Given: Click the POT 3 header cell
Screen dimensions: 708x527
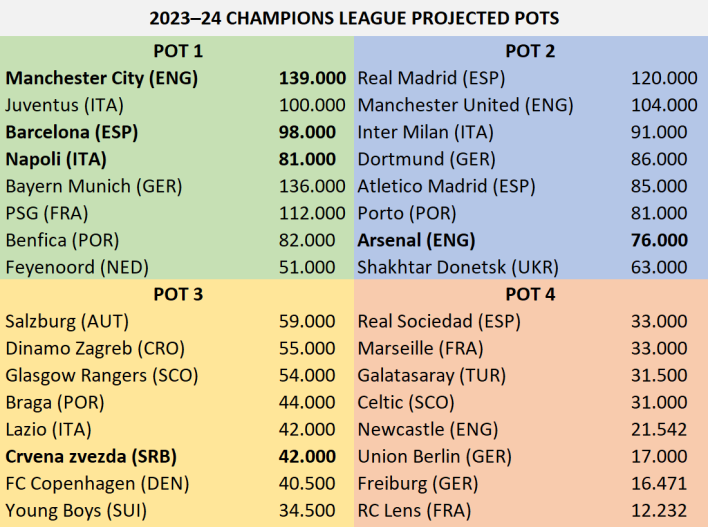Looking at the screenshot, I should pos(177,294).
